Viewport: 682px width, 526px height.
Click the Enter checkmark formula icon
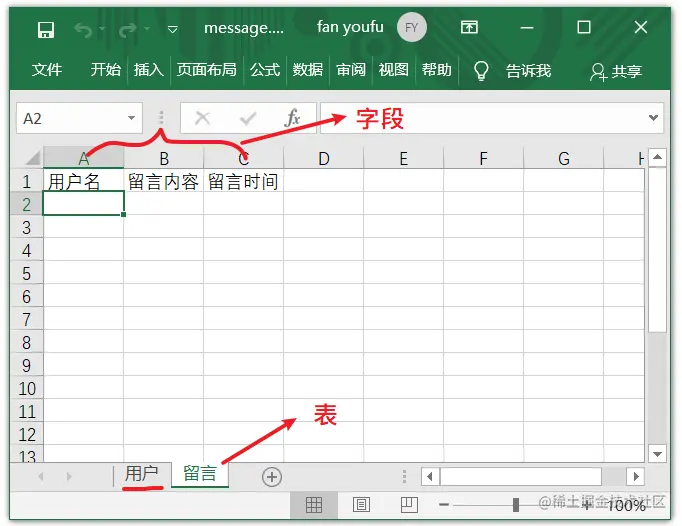coord(248,117)
